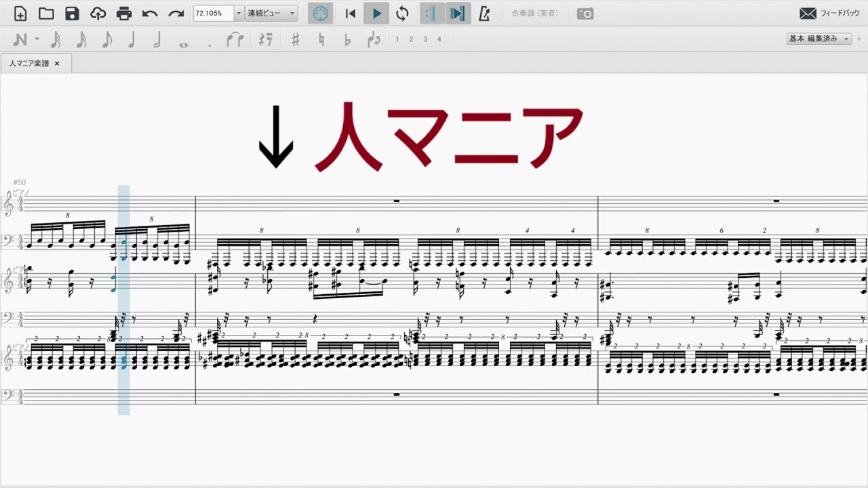Screen dimensions: 868x488
Task: Expand the note input mode dropdown arrow
Action: [x=37, y=39]
